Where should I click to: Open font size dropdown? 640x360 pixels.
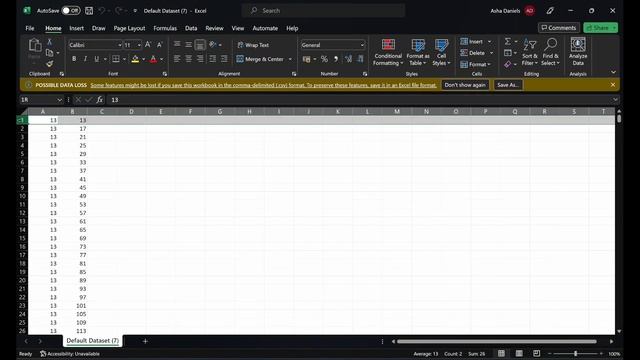click(139, 45)
